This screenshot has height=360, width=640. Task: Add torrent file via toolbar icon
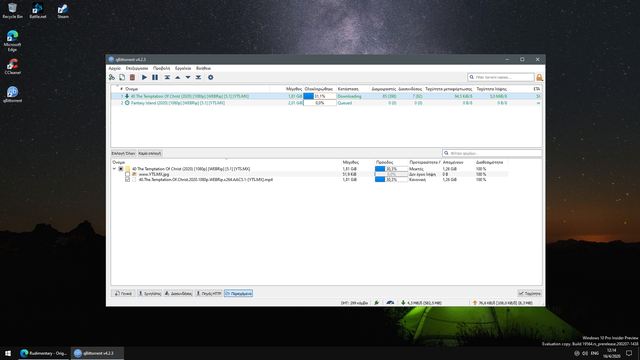[x=122, y=77]
